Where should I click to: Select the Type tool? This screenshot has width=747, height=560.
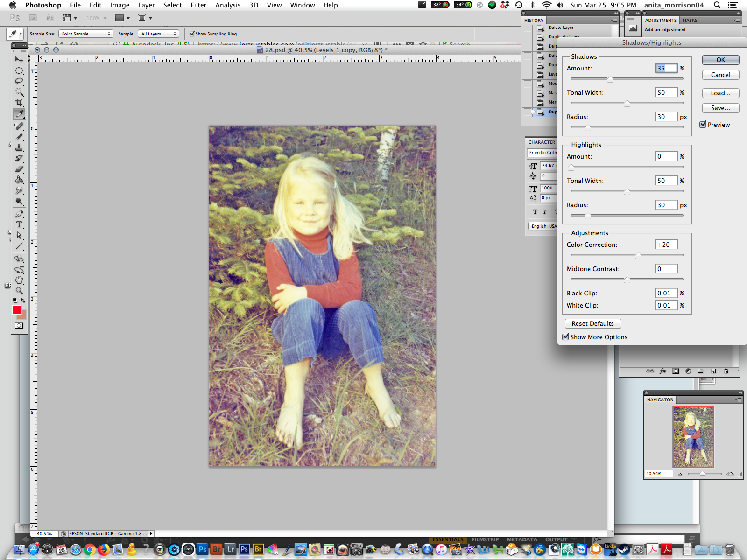(19, 224)
